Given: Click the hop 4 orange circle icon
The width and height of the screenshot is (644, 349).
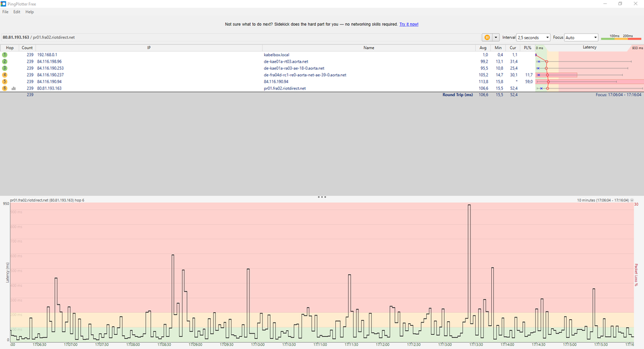Looking at the screenshot, I should click(5, 75).
